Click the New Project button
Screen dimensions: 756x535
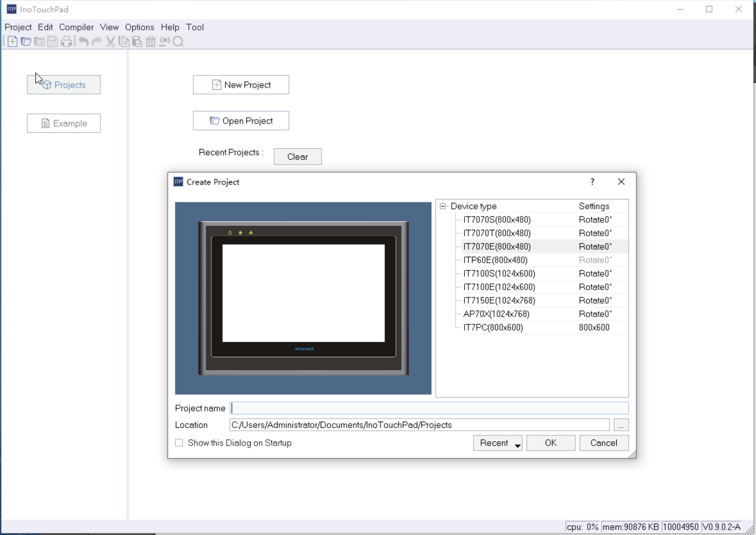(241, 85)
